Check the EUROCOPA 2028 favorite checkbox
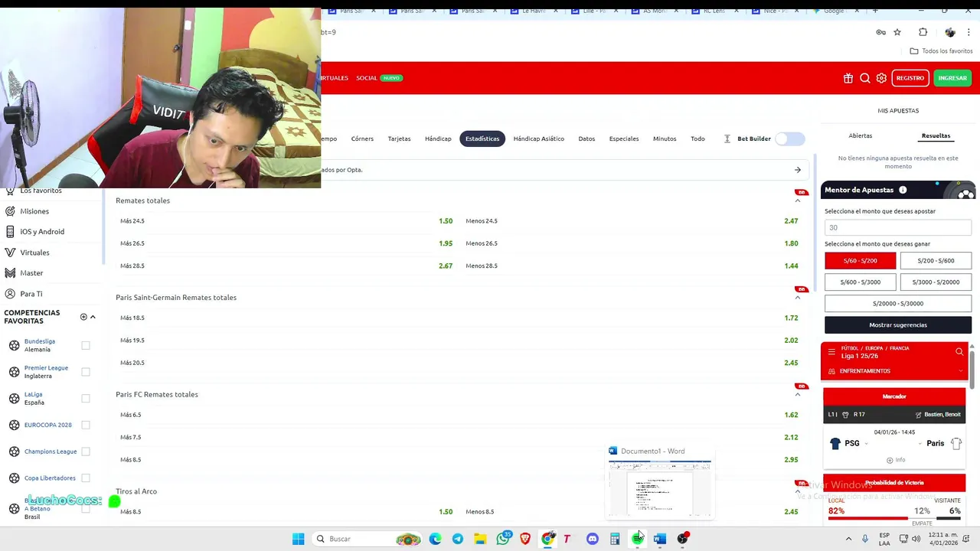Screen dimensions: 980x551 point(86,425)
